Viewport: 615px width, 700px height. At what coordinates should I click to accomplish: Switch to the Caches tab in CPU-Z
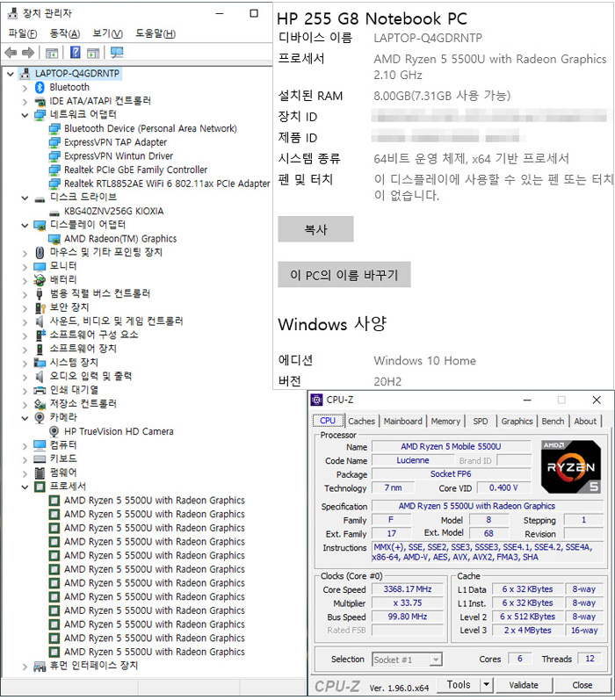pos(361,422)
